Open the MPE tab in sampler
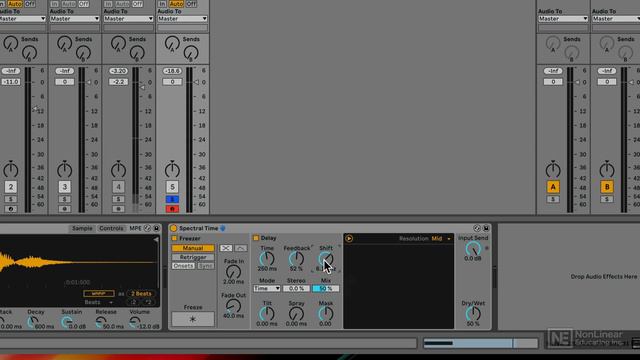Image resolution: width=640 pixels, height=360 pixels. [x=135, y=228]
